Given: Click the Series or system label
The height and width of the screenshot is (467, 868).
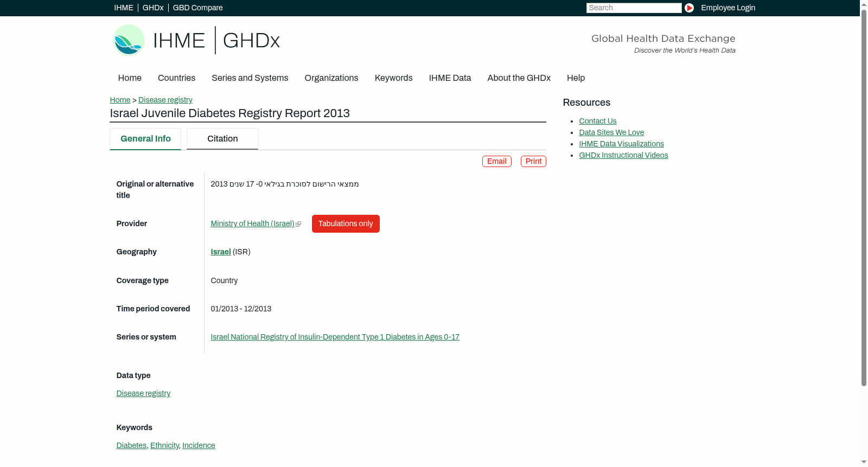Looking at the screenshot, I should (146, 337).
